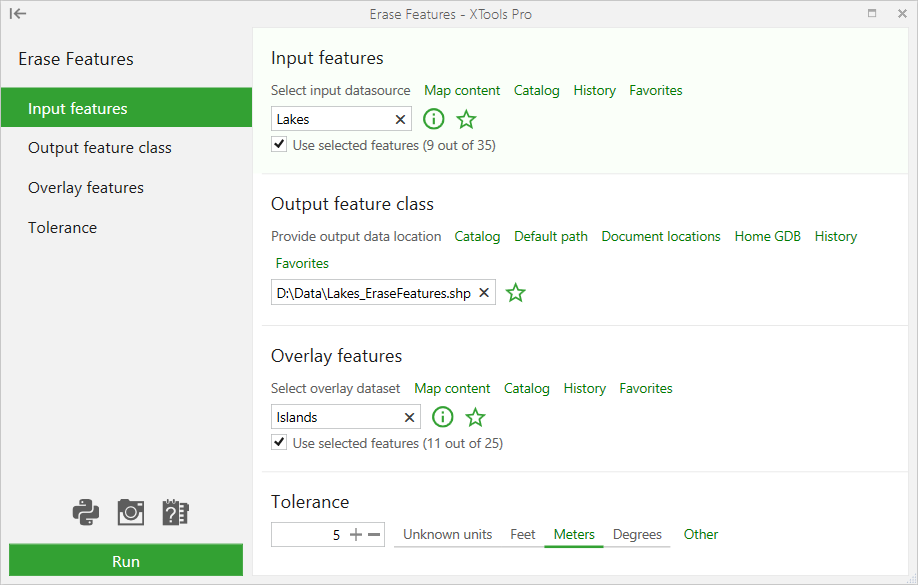Select the Feet tolerance unit

522,534
